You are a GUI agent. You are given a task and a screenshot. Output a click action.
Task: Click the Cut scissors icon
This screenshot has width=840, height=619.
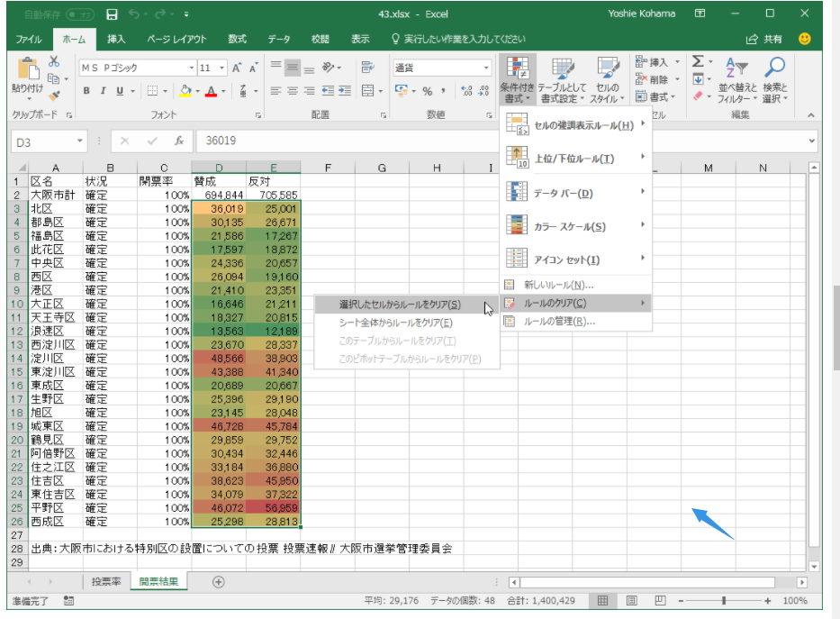[54, 61]
